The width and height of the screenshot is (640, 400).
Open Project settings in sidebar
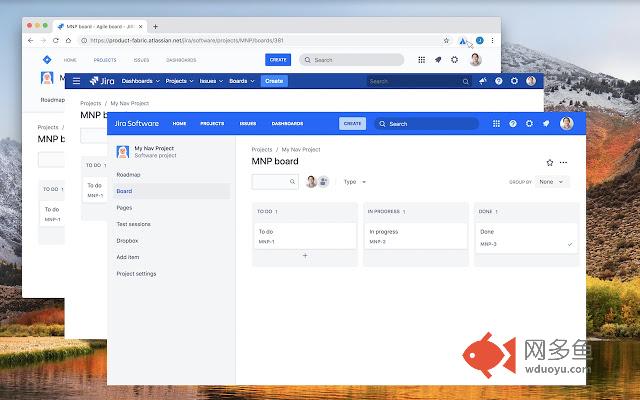[x=136, y=274]
